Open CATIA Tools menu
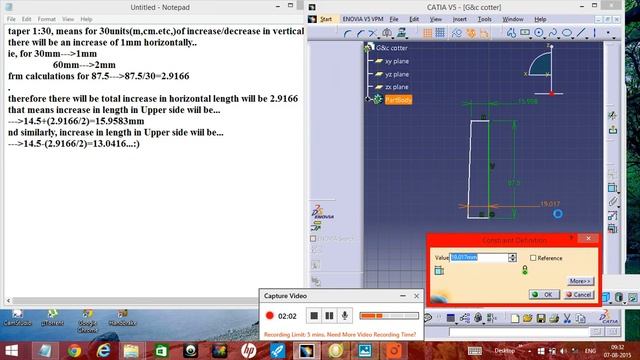This screenshot has width=640, height=360. click(484, 19)
